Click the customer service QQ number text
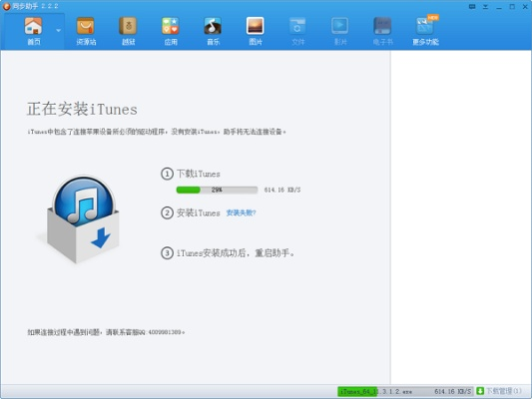The image size is (532, 399). [167, 332]
